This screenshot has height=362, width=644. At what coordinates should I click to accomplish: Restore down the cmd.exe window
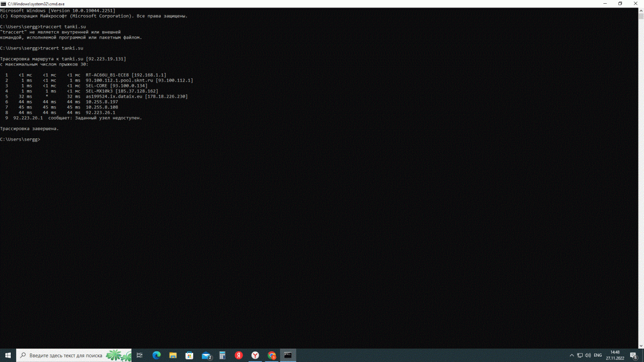[620, 3]
